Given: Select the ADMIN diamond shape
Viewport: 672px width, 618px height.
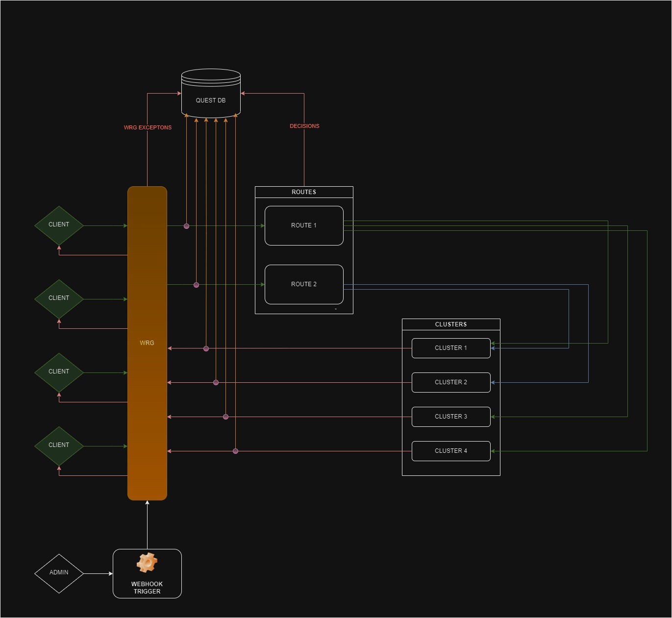Looking at the screenshot, I should (x=59, y=573).
